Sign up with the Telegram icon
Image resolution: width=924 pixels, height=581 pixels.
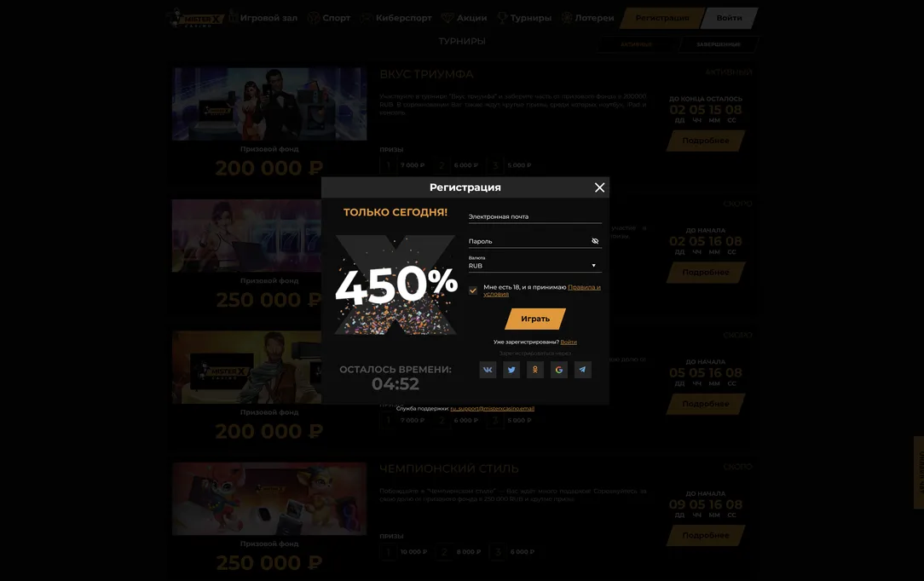583,370
